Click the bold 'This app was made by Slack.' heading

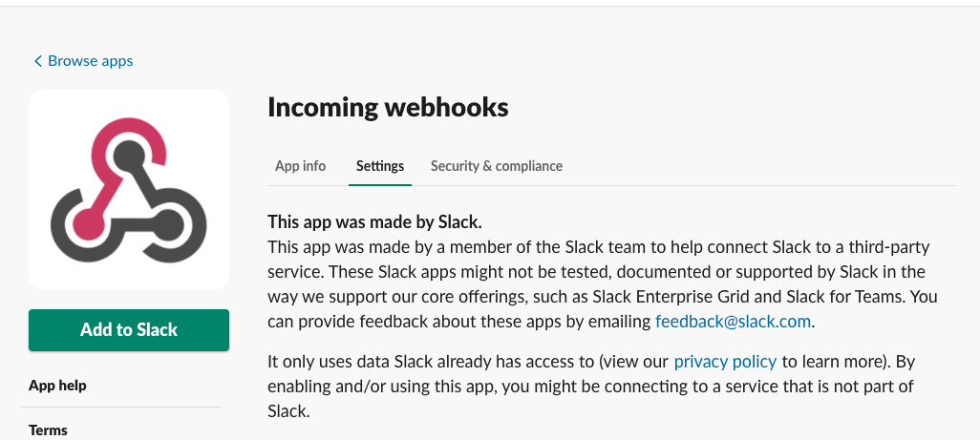tap(375, 221)
